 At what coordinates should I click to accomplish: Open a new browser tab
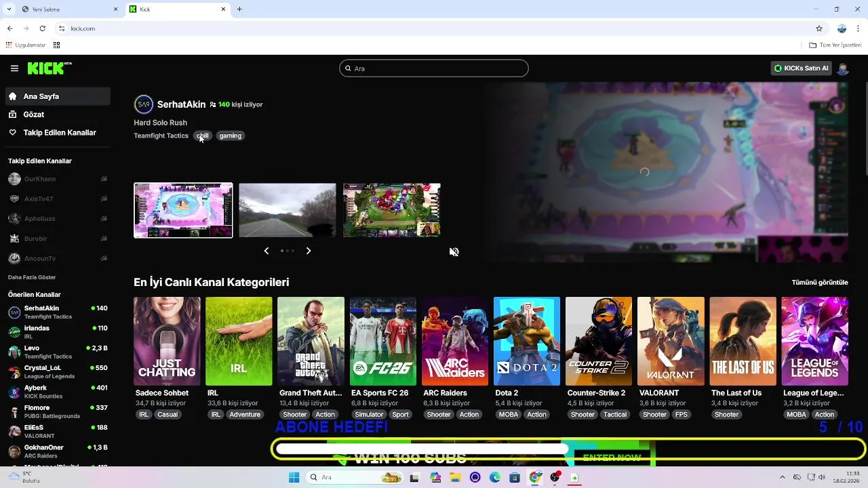[239, 9]
